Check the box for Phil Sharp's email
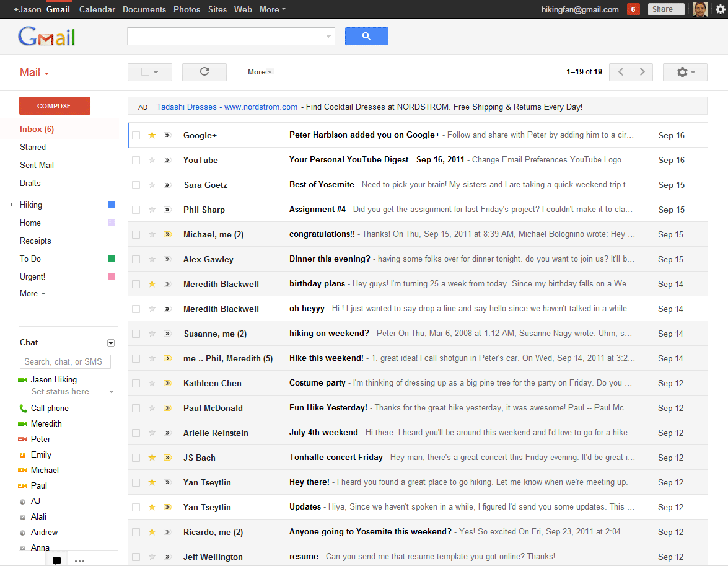 point(136,210)
